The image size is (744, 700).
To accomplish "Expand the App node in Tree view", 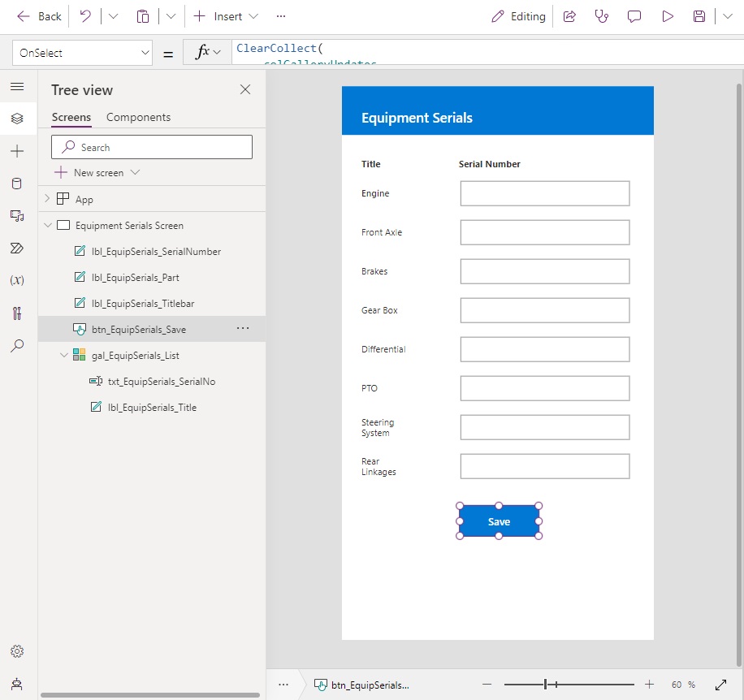I will point(47,198).
